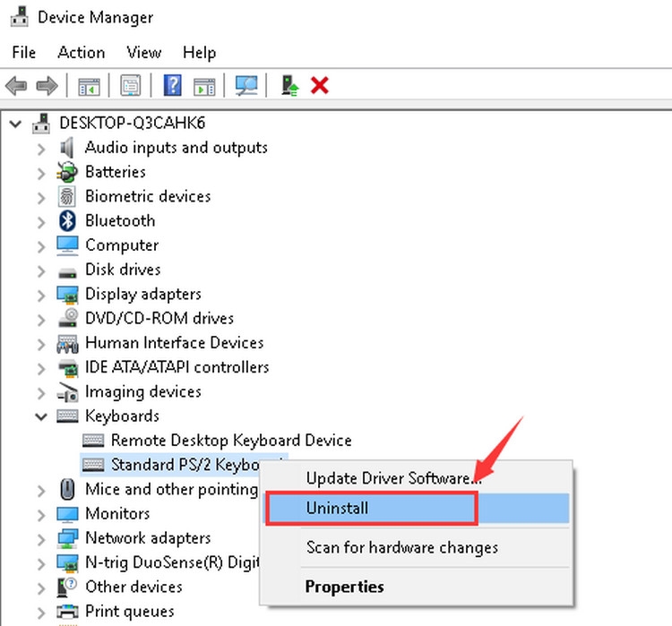Screen dimensions: 672x626
Task: Click Show/Hide Console Tree toolbar icon
Action: 89,87
